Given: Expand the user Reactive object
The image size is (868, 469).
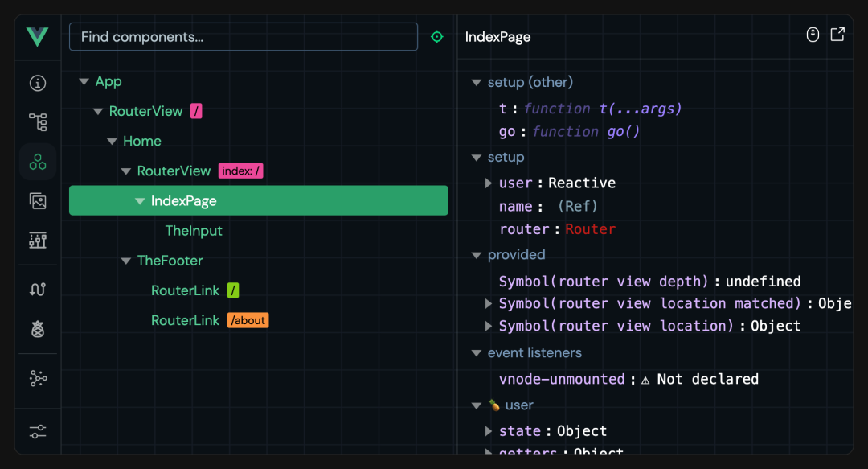Looking at the screenshot, I should coord(488,183).
